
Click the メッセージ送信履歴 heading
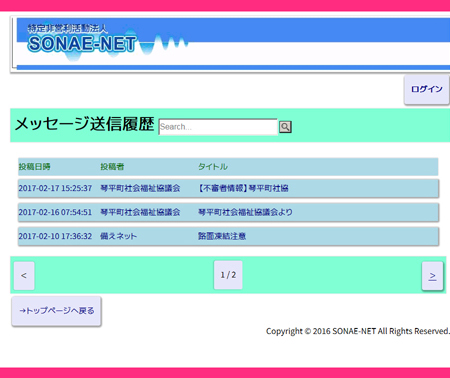(84, 124)
